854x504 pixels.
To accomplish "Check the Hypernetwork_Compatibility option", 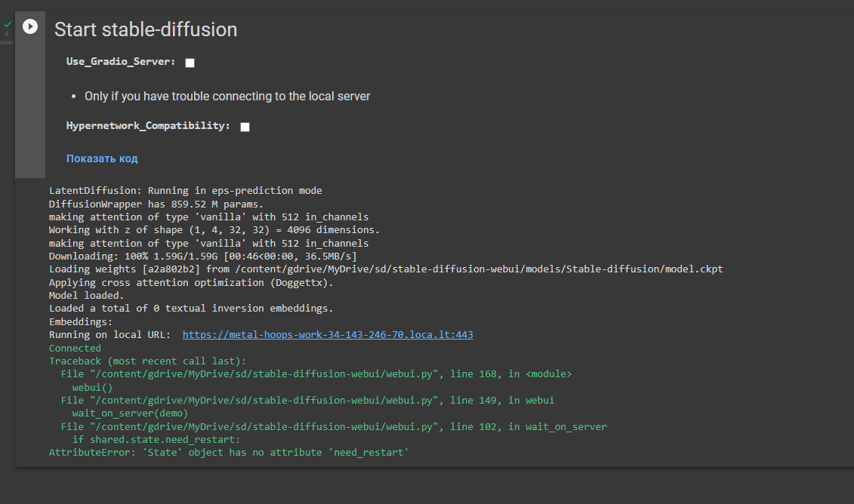I will point(245,126).
